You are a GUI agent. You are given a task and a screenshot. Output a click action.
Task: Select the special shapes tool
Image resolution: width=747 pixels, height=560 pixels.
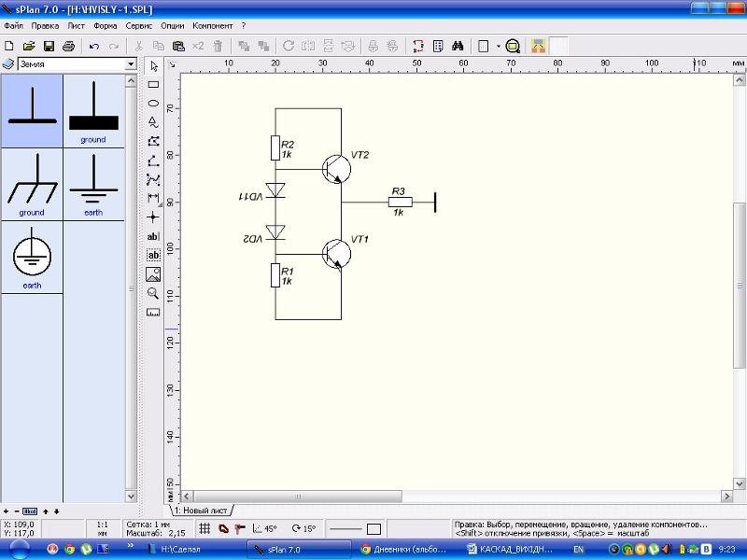click(x=153, y=123)
